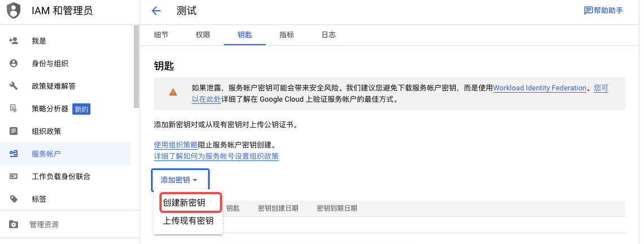Follow the Workload Identity Federation link
This screenshot has width=644, height=244.
(539, 88)
